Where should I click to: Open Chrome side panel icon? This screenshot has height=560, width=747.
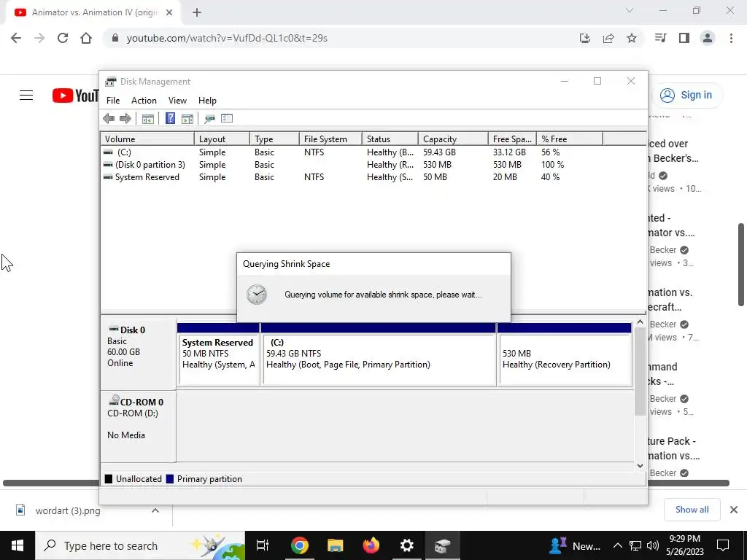tap(684, 38)
